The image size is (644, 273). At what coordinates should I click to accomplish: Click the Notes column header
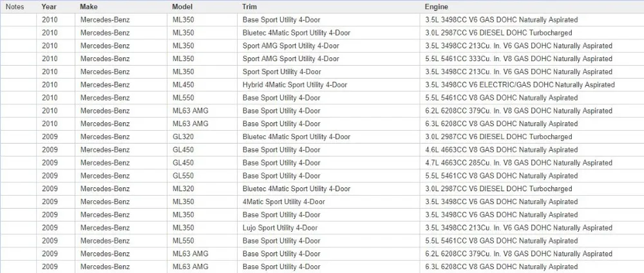pyautogui.click(x=18, y=7)
